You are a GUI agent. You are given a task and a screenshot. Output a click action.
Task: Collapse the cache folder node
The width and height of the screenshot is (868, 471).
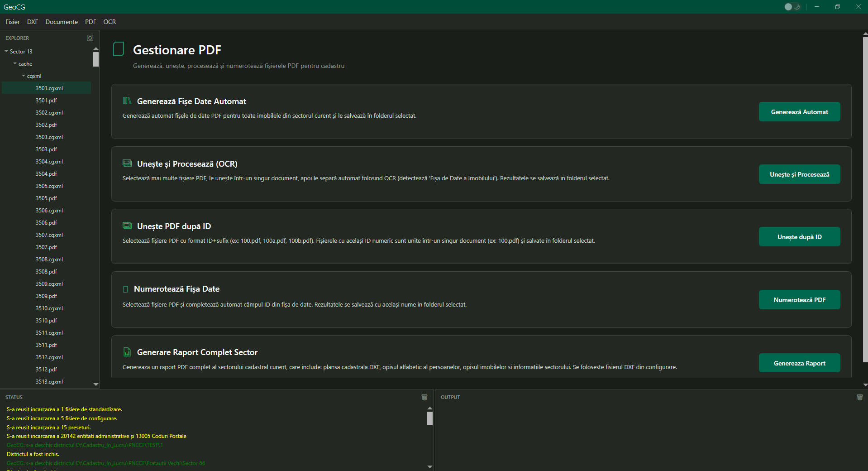pos(15,64)
